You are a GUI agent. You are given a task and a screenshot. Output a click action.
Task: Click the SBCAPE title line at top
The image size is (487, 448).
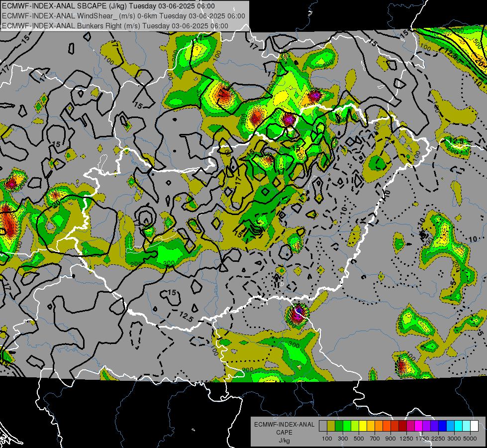click(x=108, y=6)
